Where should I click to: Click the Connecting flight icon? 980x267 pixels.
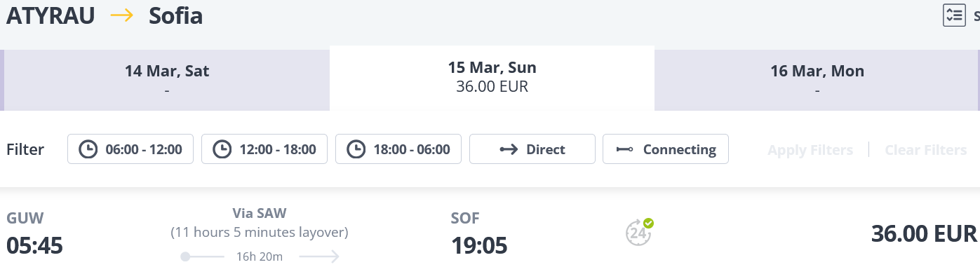pyautogui.click(x=624, y=149)
